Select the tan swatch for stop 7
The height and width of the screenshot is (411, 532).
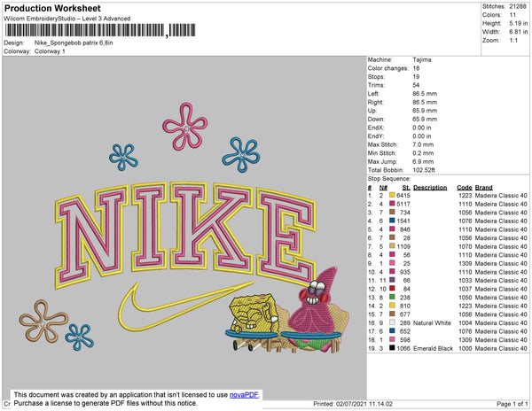coord(392,245)
